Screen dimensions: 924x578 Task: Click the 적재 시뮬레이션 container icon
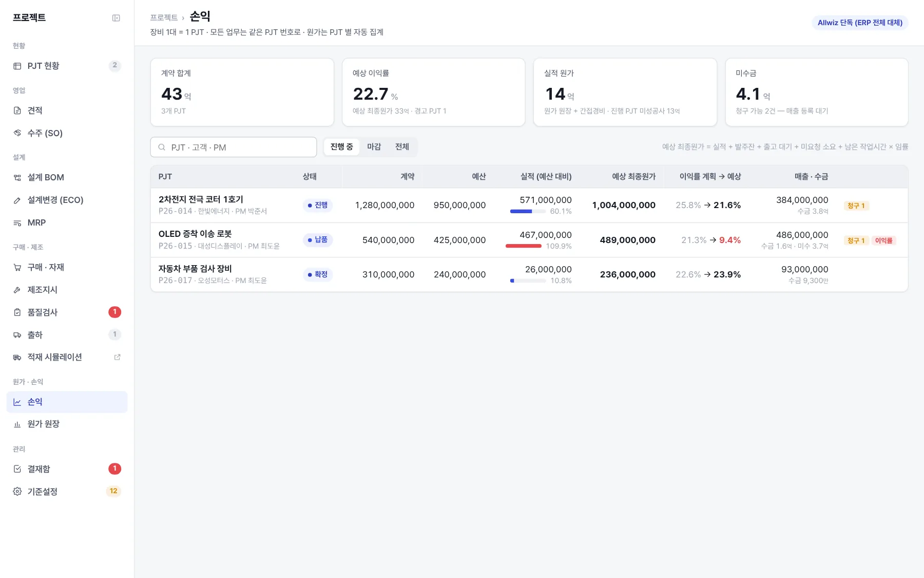pyautogui.click(x=17, y=357)
